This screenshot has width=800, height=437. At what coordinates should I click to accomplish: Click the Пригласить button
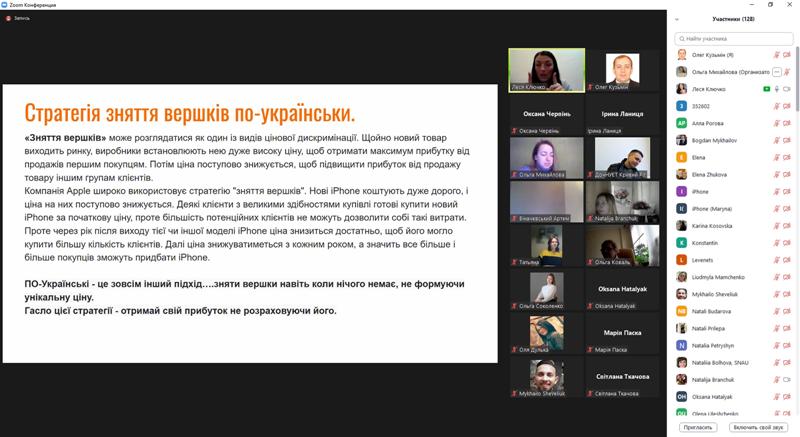pyautogui.click(x=697, y=427)
